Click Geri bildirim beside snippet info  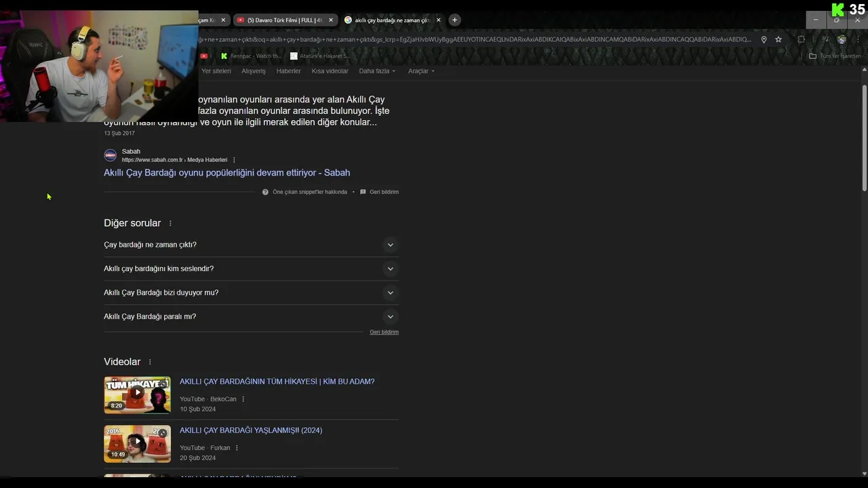384,192
